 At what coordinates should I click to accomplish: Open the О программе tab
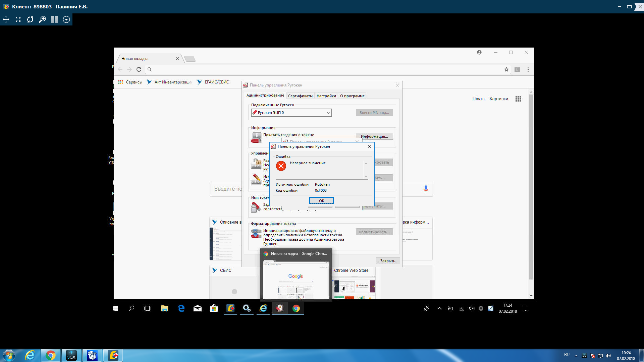[x=352, y=96]
